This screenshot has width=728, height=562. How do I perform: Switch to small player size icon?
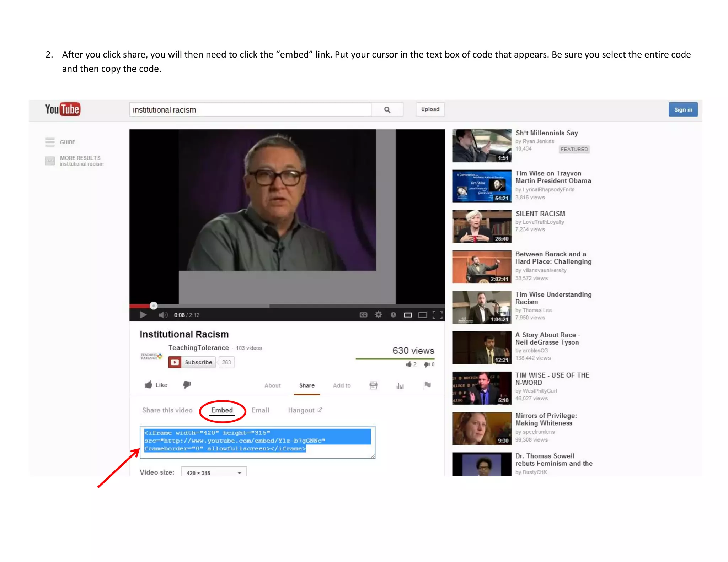408,315
